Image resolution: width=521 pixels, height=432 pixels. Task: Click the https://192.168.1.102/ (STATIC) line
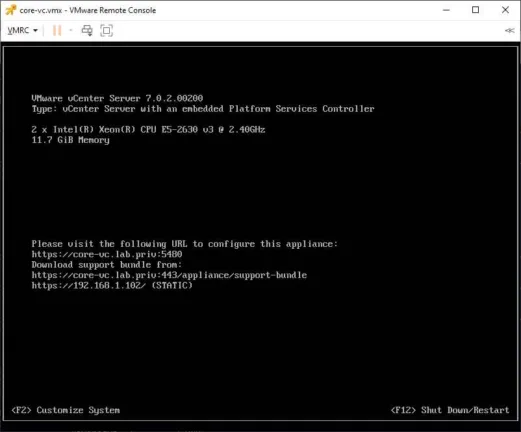[x=112, y=285]
